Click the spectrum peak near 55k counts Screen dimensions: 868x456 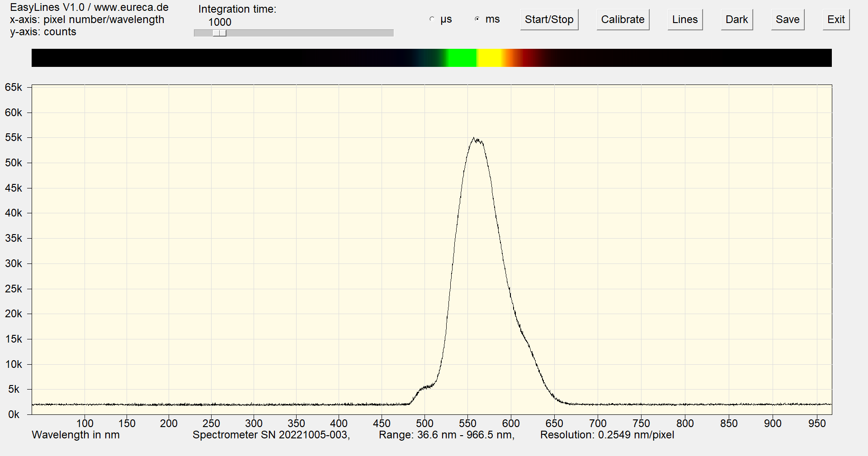coord(474,139)
